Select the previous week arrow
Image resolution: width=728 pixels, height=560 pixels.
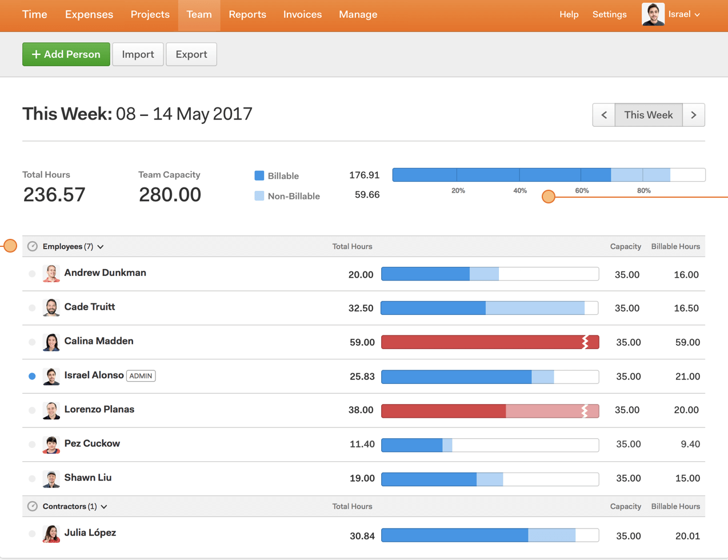tap(604, 114)
